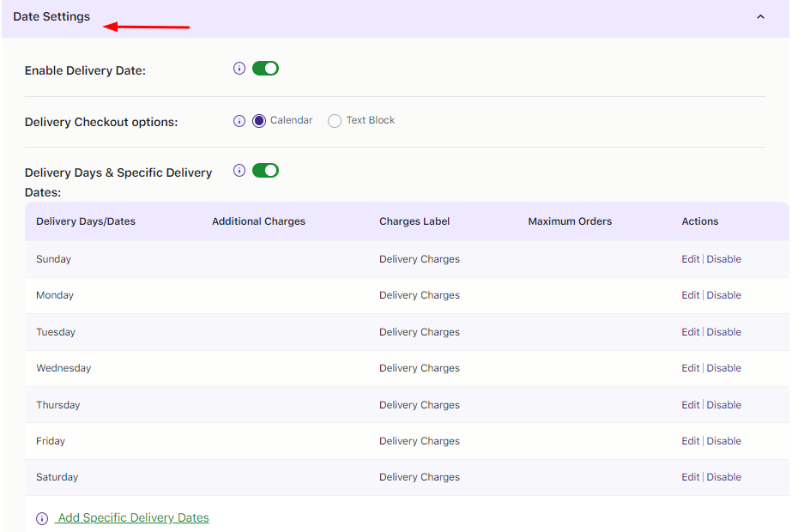This screenshot has height=532, width=804.
Task: Turn off Delivery Days & Specific Delivery Dates
Action: (x=265, y=171)
